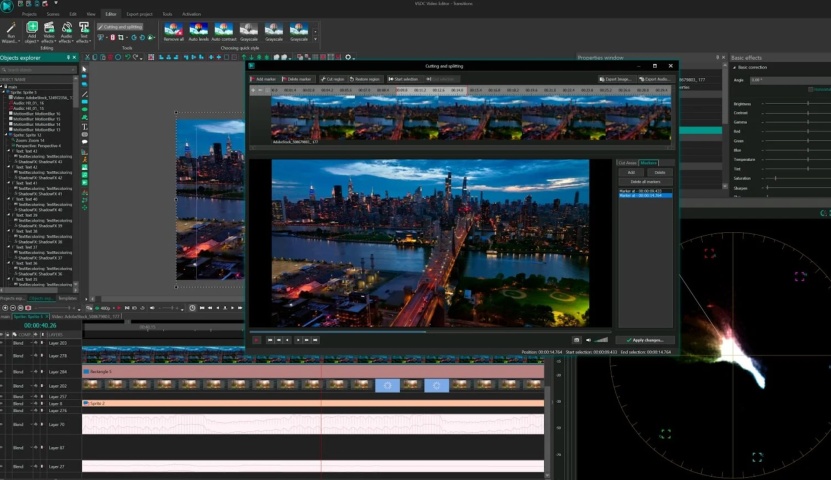Toggle visibility of Layer 278
This screenshot has width=831, height=480.
tap(2, 356)
